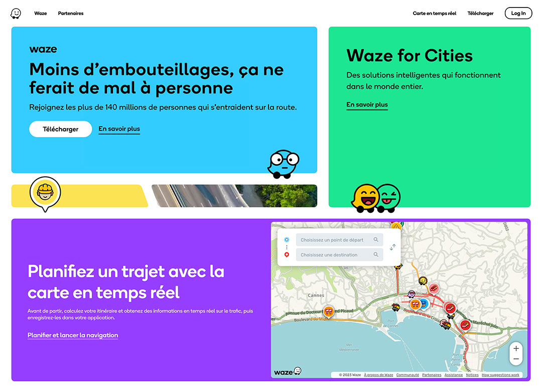Click the road closure marker near Boulevard du Midi
The width and height of the screenshot is (542, 392).
(x=329, y=312)
